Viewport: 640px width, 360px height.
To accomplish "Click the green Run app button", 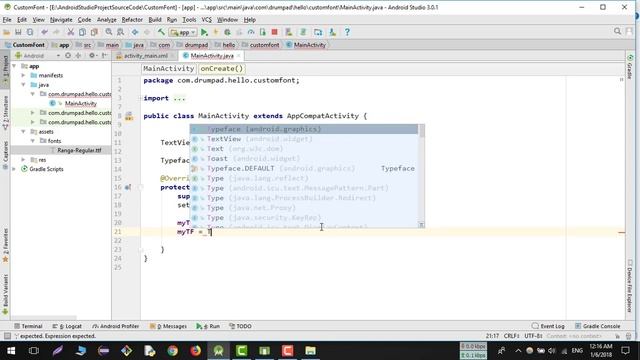I will click(x=204, y=32).
